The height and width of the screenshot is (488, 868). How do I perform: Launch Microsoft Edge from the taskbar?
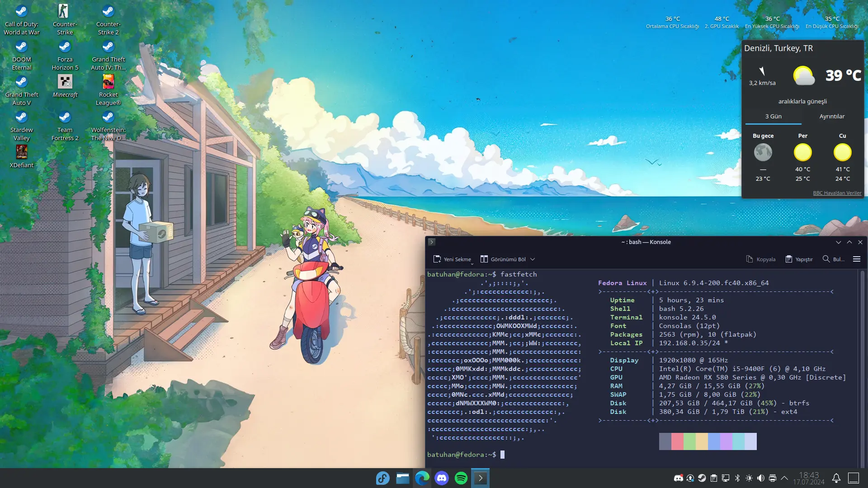(x=422, y=478)
